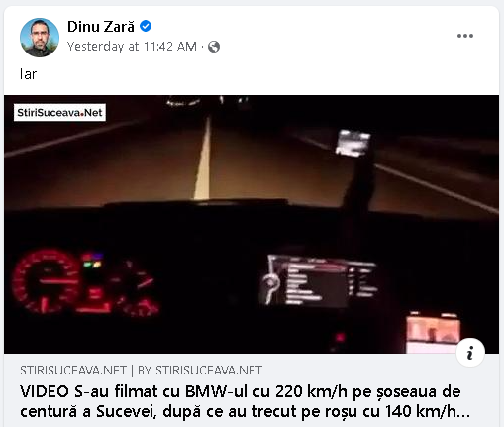The image size is (504, 427).
Task: Click the white center road line in the image
Action: tap(203, 159)
